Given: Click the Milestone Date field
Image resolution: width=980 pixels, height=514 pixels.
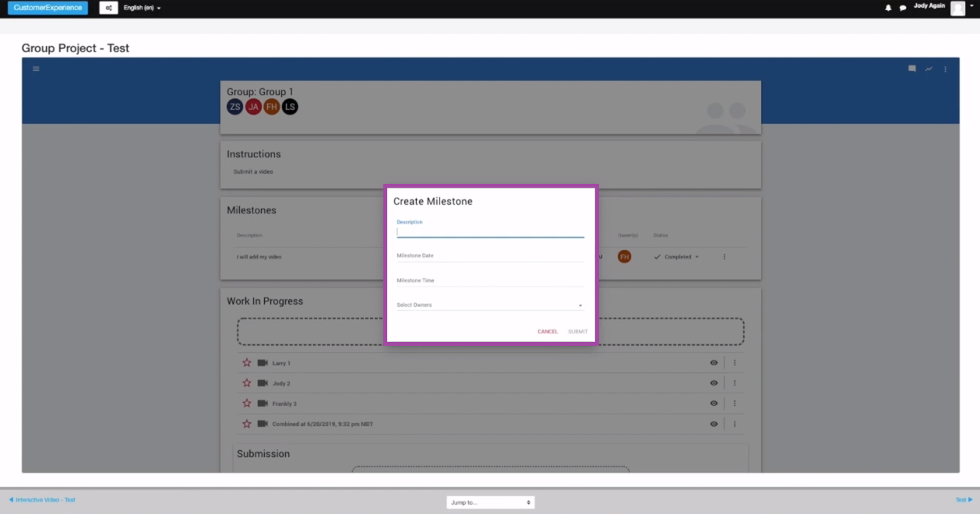Looking at the screenshot, I should (x=490, y=255).
